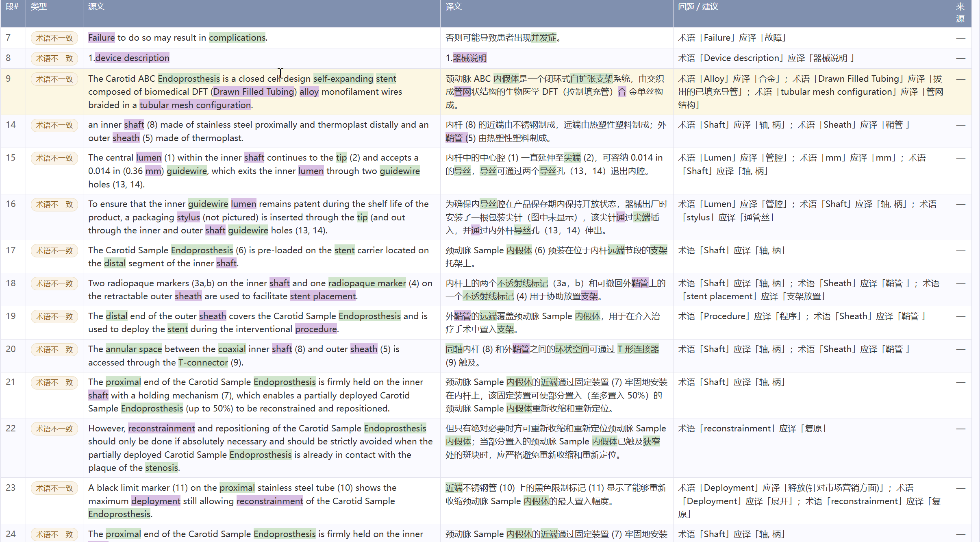Image resolution: width=980 pixels, height=542 pixels.
Task: Click the source dash in row 14
Action: pos(960,125)
